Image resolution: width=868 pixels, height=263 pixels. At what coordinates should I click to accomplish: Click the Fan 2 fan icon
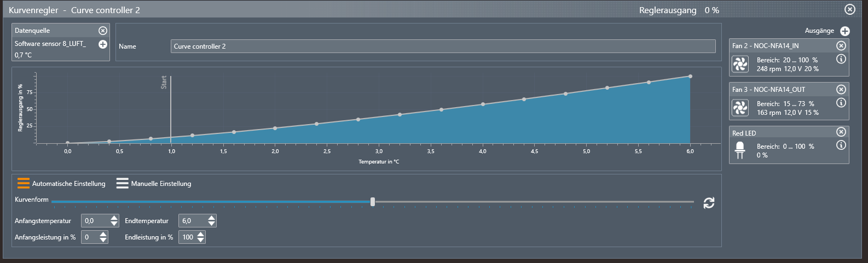[x=740, y=65]
